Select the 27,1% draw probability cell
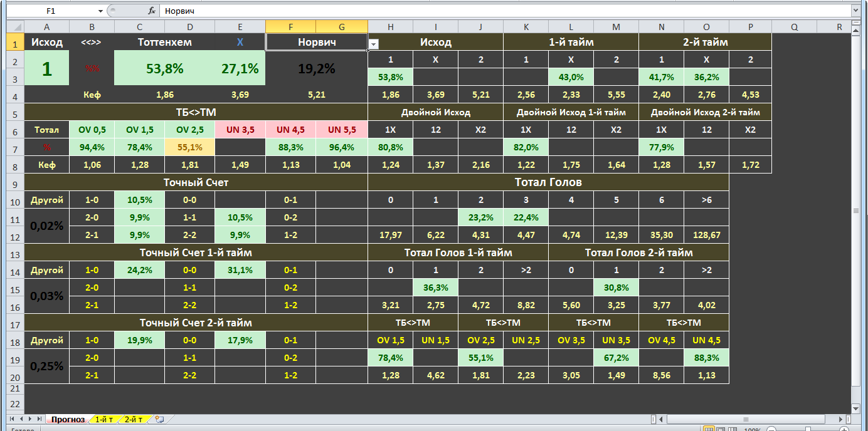Screen dimensions: 868x431 tap(240, 69)
